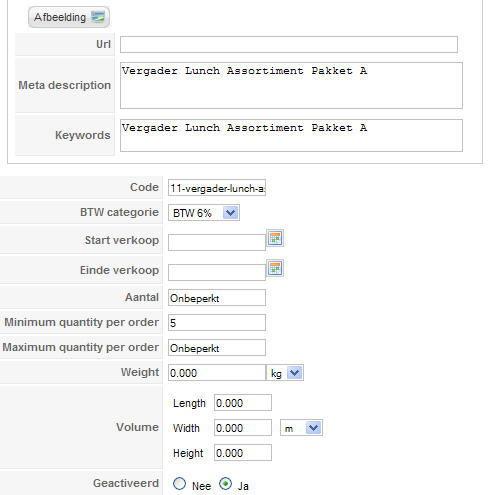This screenshot has width=488, height=495.
Task: Open the Start verkoop calendar picker
Action: click(275, 238)
